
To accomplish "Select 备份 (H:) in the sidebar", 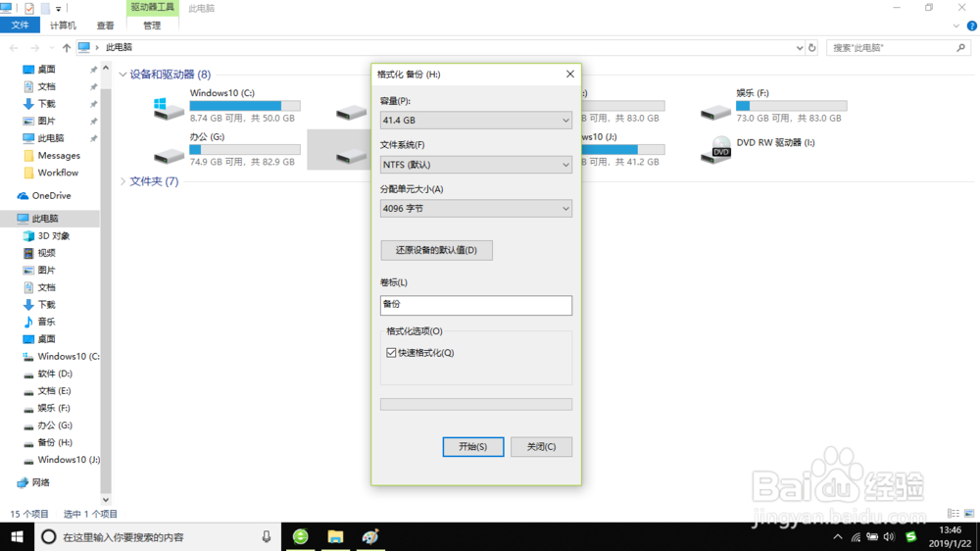I will pos(54,442).
